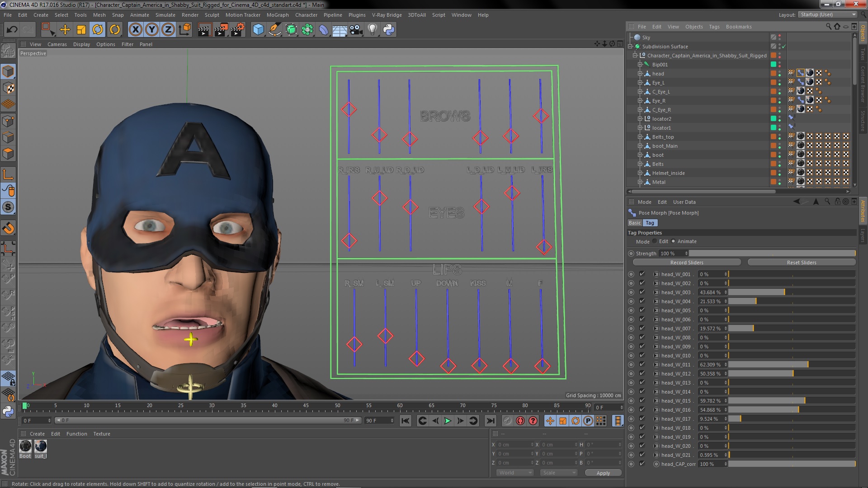Toggle keyframe circle for Strength
Viewport: 868px width, 488px height.
coord(631,253)
